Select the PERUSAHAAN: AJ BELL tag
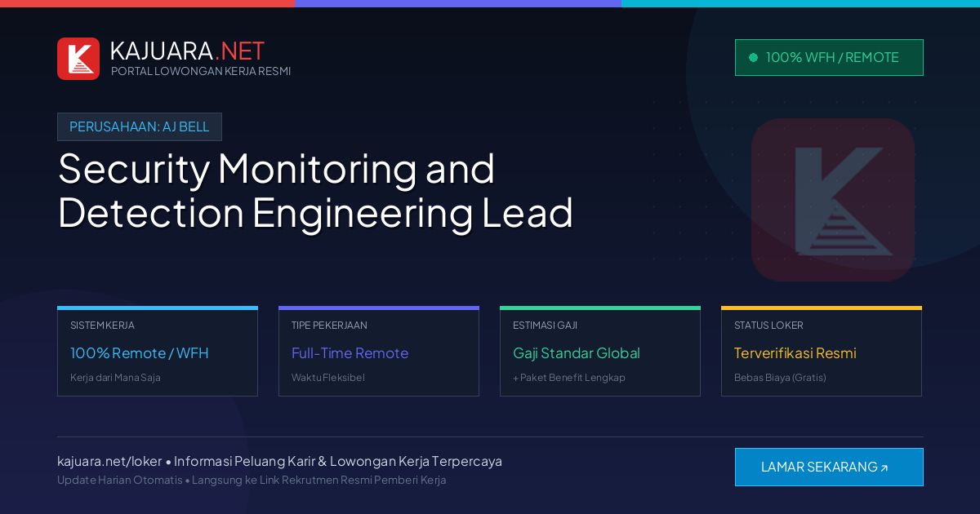 [x=140, y=126]
